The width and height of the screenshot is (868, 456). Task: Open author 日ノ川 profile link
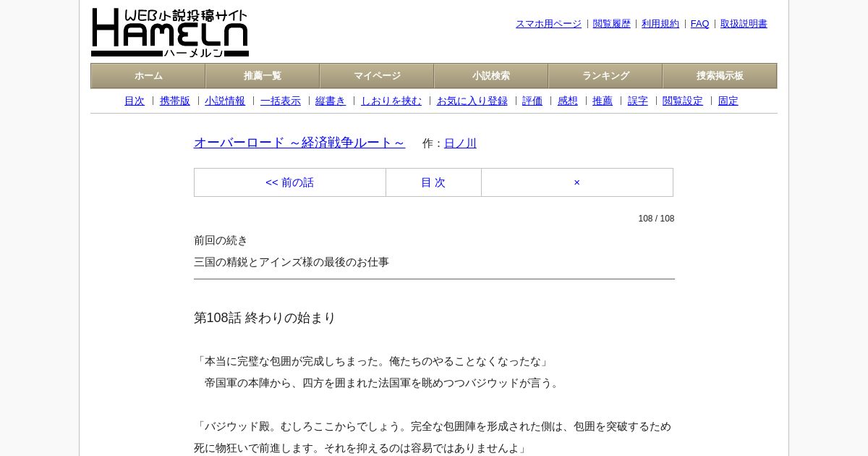(460, 143)
